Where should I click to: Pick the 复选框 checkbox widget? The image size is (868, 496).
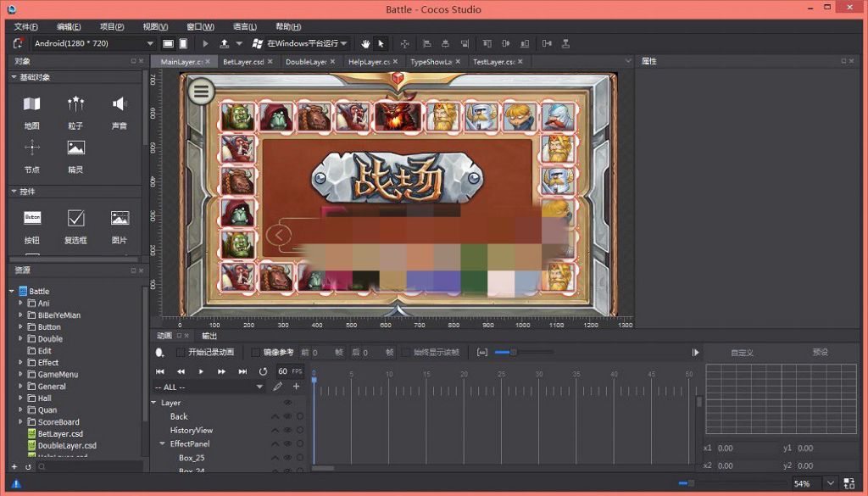(75, 218)
